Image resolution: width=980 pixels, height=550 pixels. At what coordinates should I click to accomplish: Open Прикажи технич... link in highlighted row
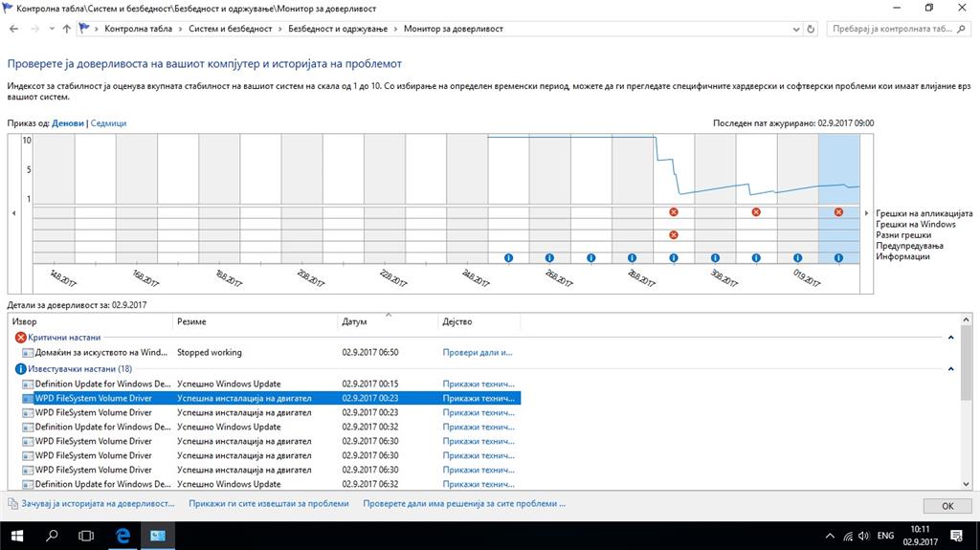(x=479, y=398)
